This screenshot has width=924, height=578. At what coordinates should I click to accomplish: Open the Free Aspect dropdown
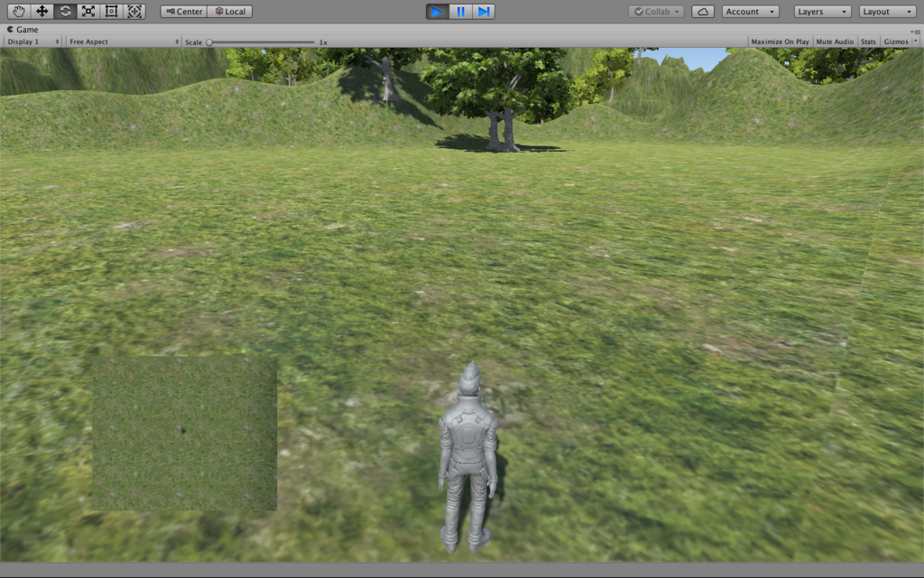click(x=124, y=42)
